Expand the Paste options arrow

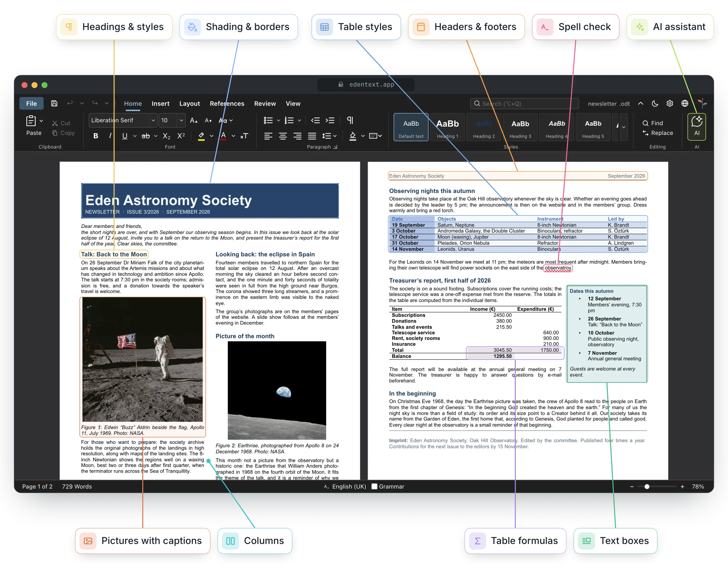41,121
